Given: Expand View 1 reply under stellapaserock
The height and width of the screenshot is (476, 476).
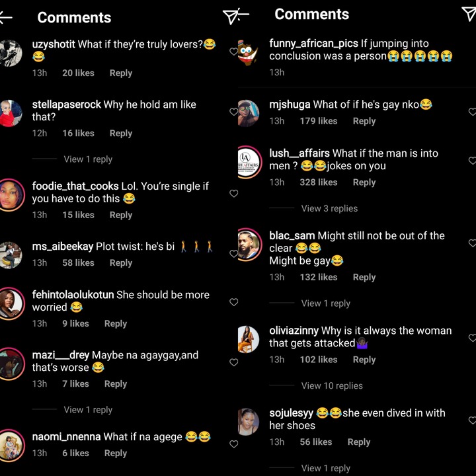Looking at the screenshot, I should point(88,159).
